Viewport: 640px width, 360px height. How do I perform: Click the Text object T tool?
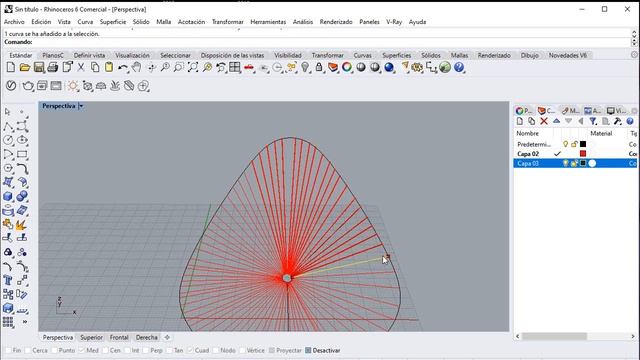[x=8, y=280]
